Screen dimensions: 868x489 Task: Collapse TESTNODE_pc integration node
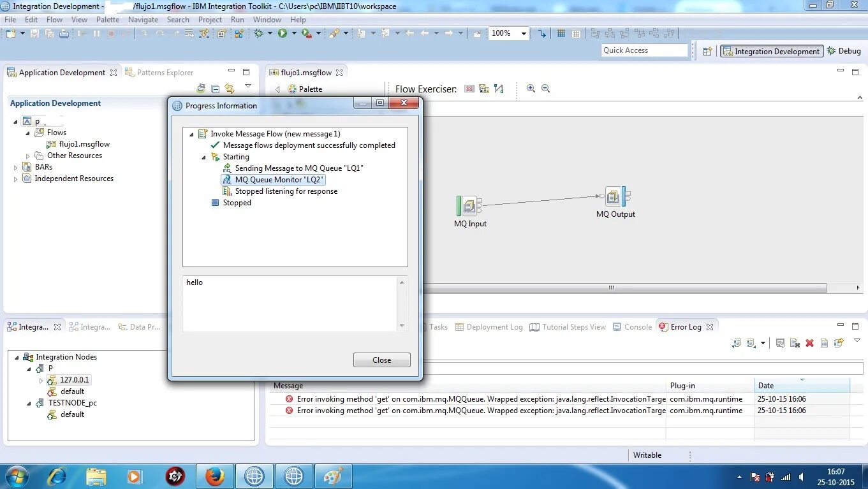click(29, 403)
